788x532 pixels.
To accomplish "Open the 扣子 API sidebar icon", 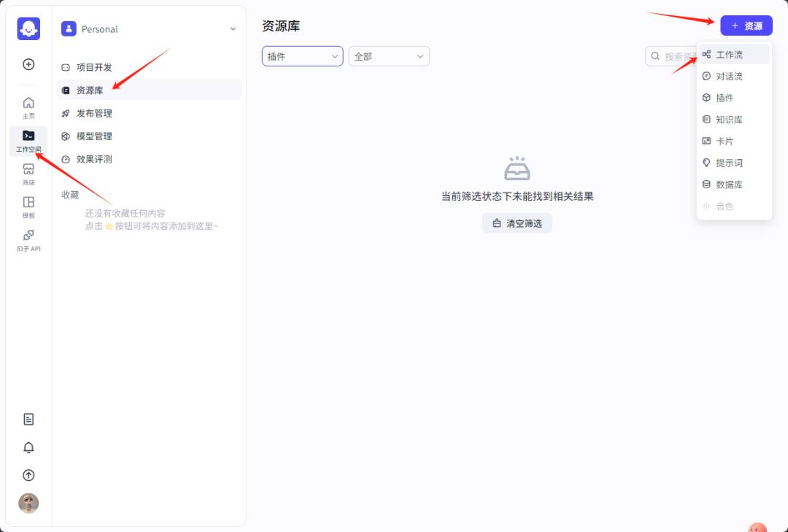I will 28,241.
